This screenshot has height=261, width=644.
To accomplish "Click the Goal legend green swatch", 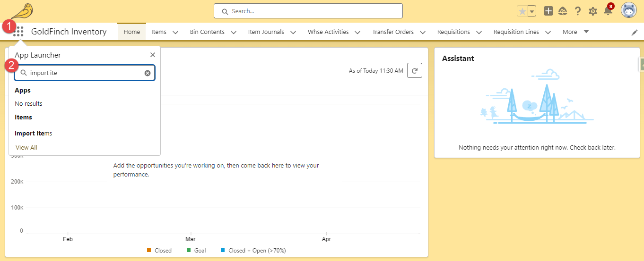I will [x=189, y=250].
